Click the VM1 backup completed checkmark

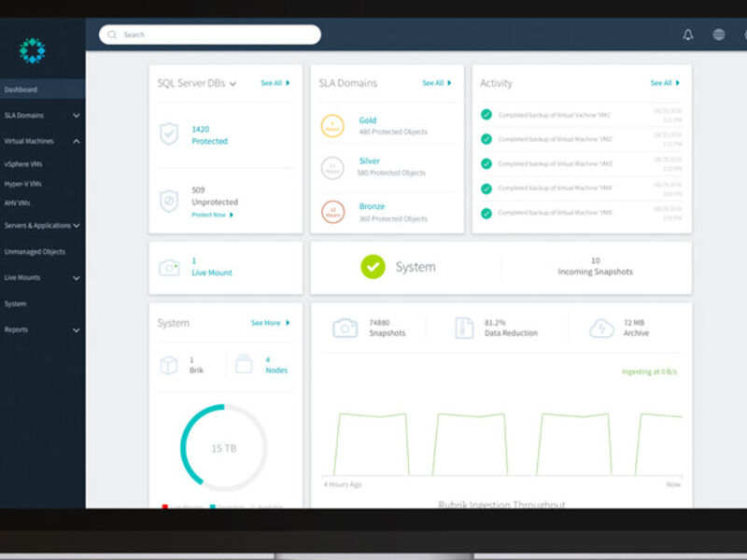pos(486,115)
